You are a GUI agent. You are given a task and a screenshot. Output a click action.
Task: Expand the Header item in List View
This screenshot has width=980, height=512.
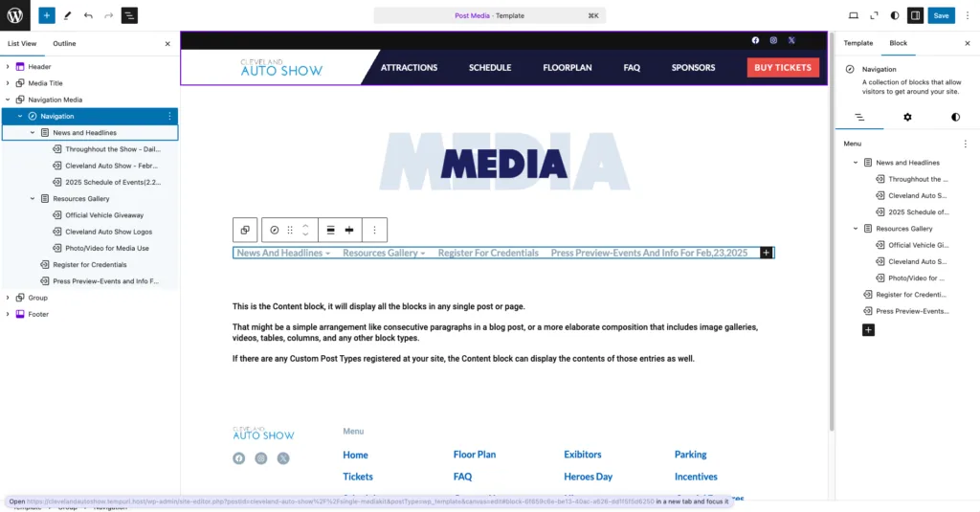pos(8,67)
